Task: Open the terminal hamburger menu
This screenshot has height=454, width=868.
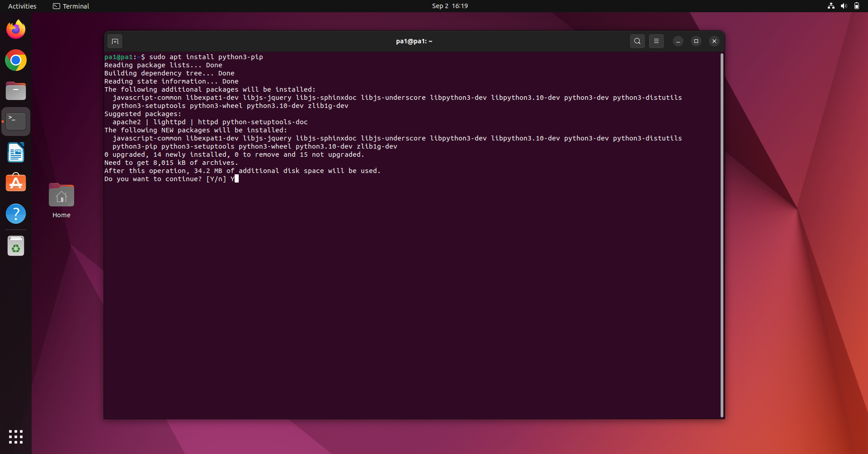Action: pyautogui.click(x=656, y=41)
